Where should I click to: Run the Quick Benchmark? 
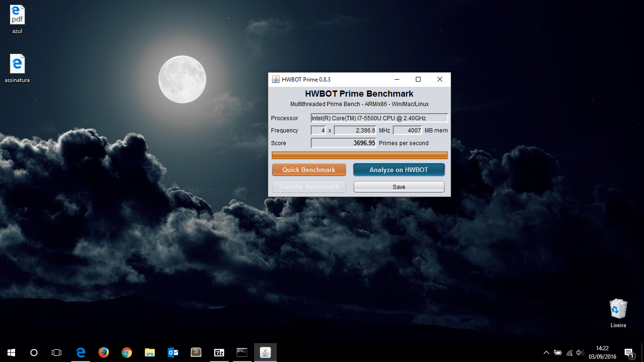pyautogui.click(x=309, y=170)
